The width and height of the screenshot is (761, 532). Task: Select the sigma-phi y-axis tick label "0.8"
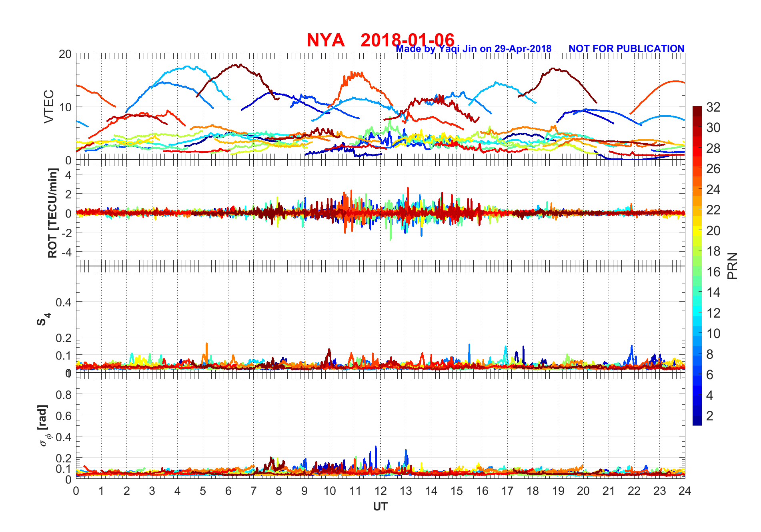(x=64, y=395)
